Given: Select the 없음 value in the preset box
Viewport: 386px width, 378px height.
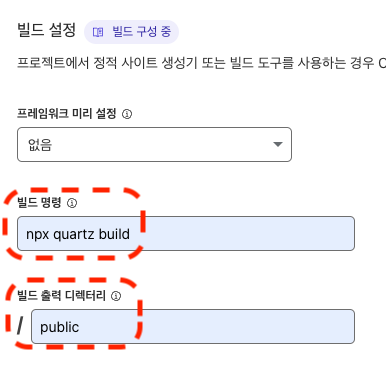Looking at the screenshot, I should (x=40, y=145).
